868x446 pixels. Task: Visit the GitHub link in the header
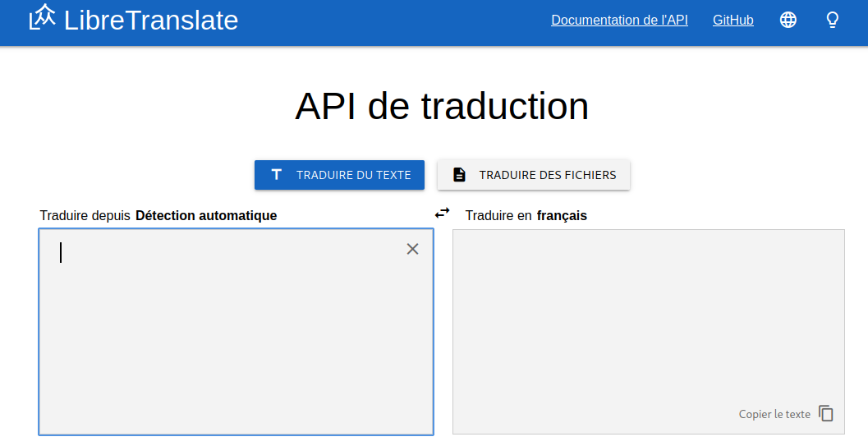733,21
